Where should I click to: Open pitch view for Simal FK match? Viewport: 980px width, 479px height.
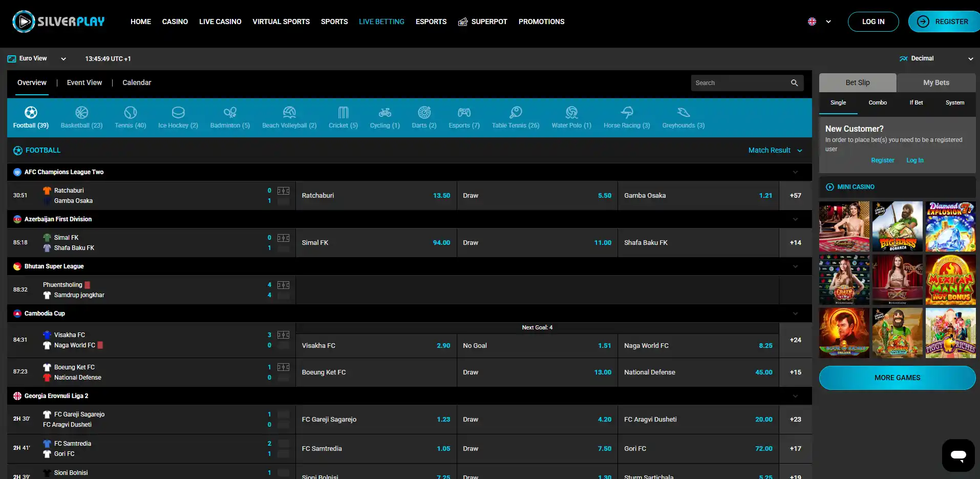coord(283,238)
